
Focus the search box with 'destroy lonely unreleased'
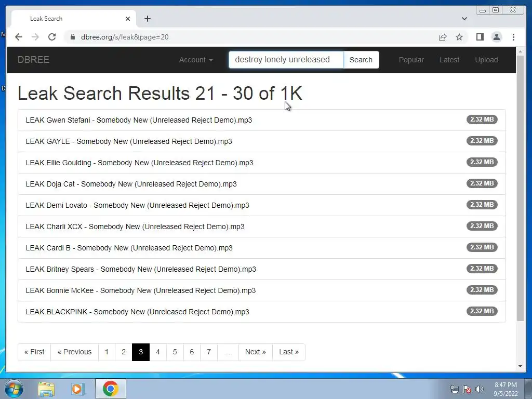[x=286, y=60]
